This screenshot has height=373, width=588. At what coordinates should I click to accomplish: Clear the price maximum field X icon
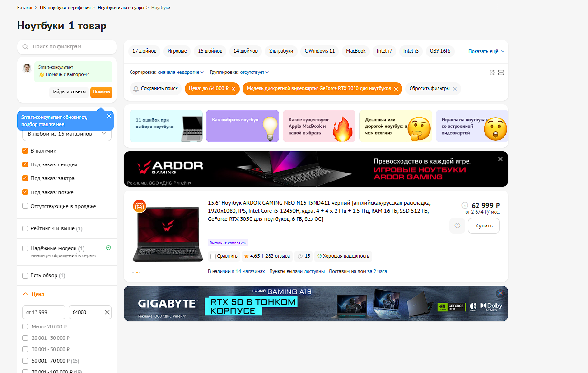(107, 312)
